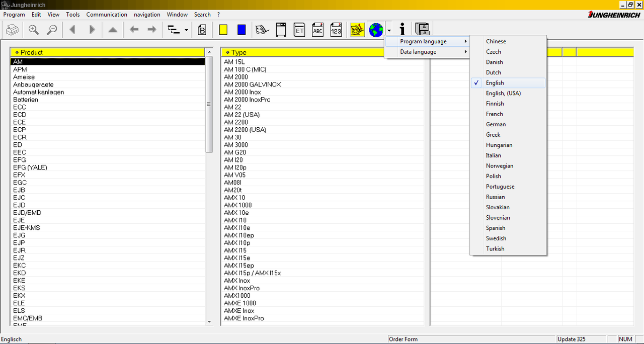Viewport: 644px width, 344px height.
Task: Click the zoom out magnifier icon
Action: [52, 30]
